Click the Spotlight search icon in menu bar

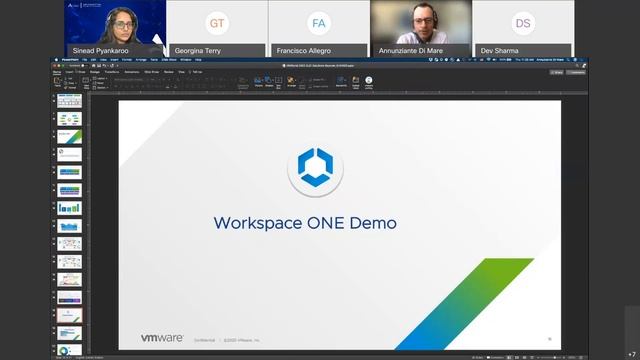[568, 60]
